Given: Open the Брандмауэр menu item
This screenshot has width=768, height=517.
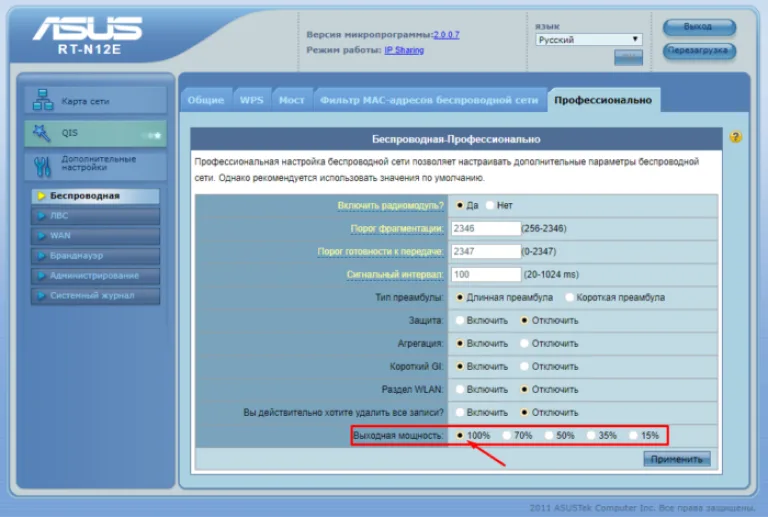Looking at the screenshot, I should click(x=96, y=256).
